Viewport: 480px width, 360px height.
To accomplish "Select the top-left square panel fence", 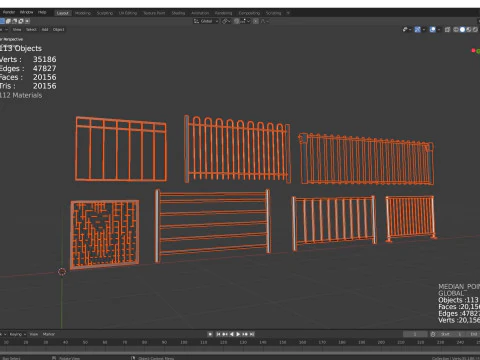I will pos(121,149).
